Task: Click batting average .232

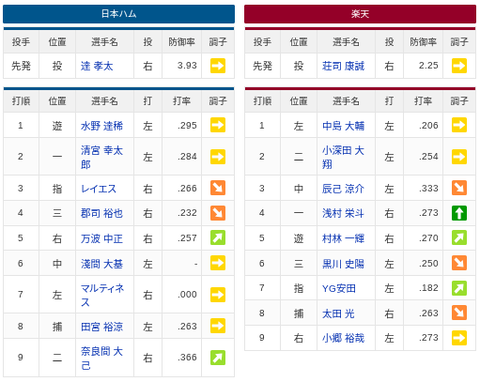Action: (187, 213)
